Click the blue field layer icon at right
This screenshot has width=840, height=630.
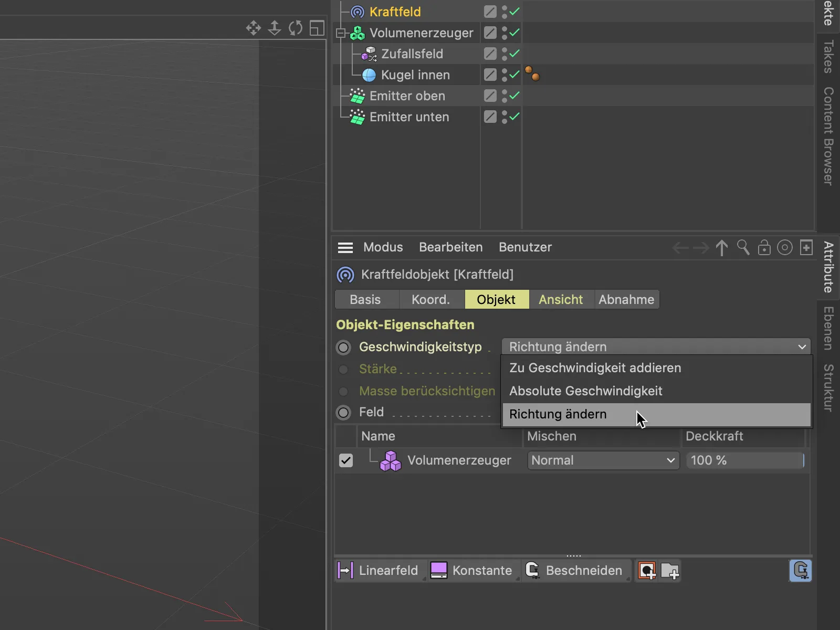(801, 571)
